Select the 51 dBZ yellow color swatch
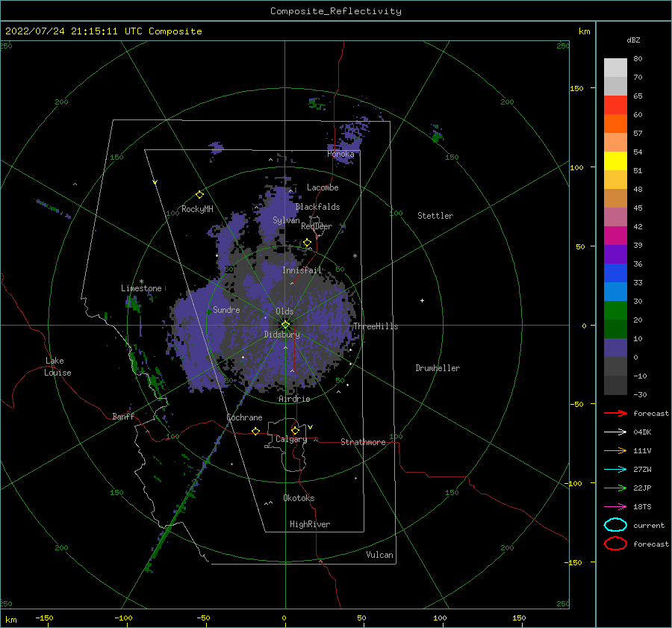Screen dimensions: 672x628 coord(615,161)
